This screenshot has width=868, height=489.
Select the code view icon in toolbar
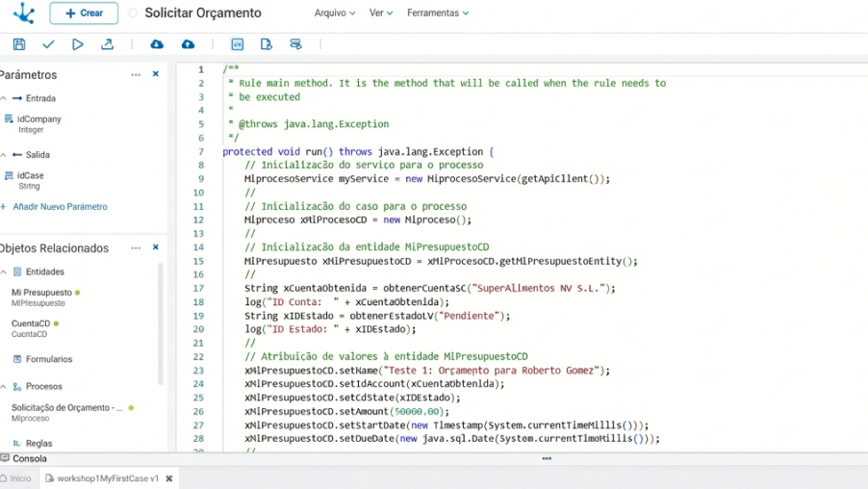click(x=237, y=44)
